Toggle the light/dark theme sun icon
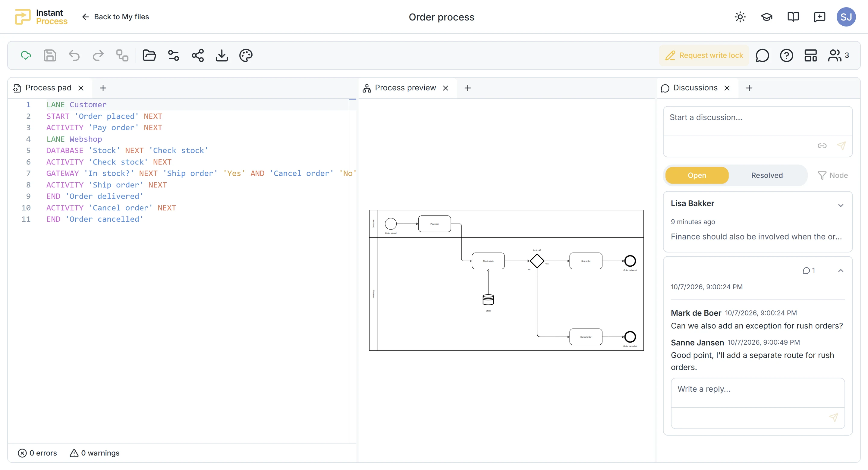 click(x=740, y=17)
